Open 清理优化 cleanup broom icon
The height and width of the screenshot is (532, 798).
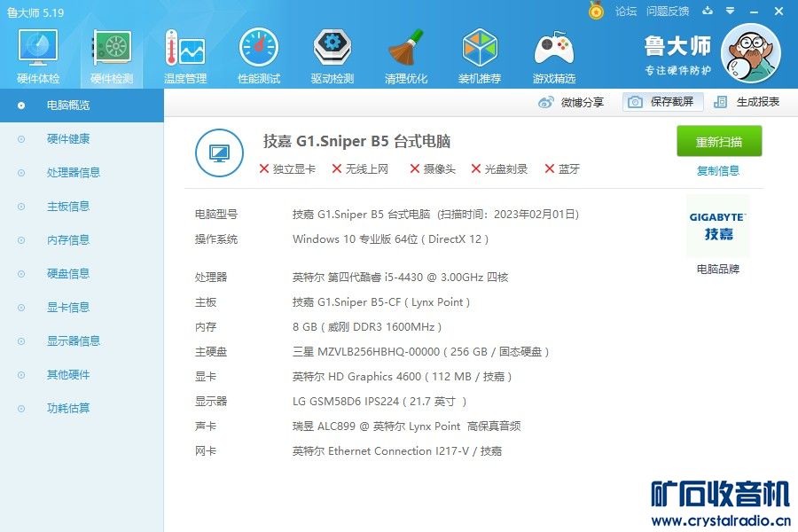click(405, 56)
